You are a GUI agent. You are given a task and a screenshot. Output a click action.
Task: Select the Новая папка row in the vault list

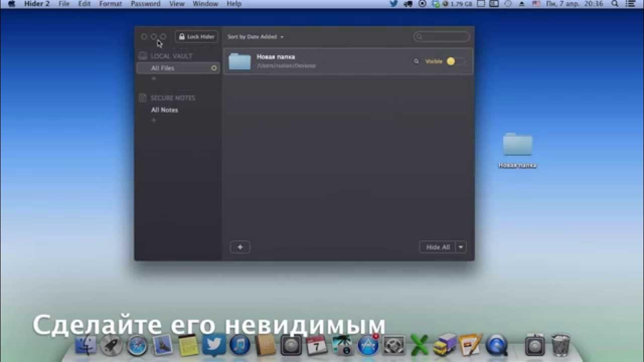[348, 61]
